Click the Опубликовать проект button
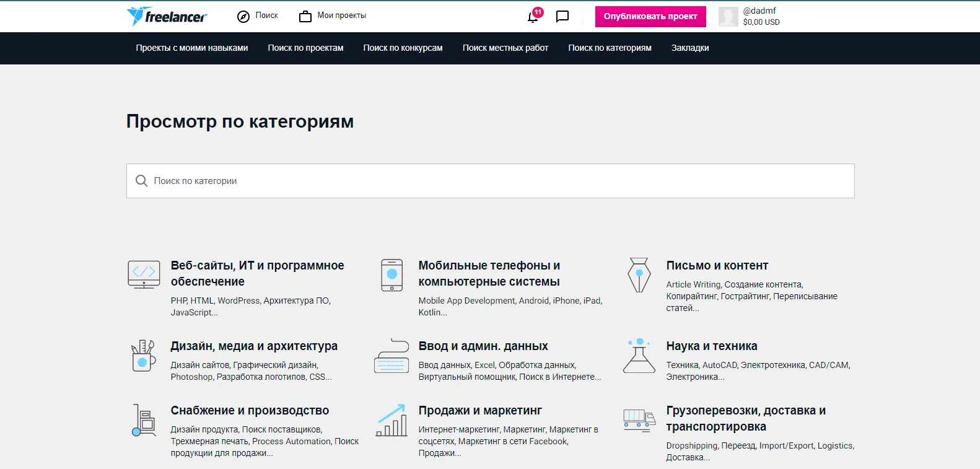 click(650, 17)
